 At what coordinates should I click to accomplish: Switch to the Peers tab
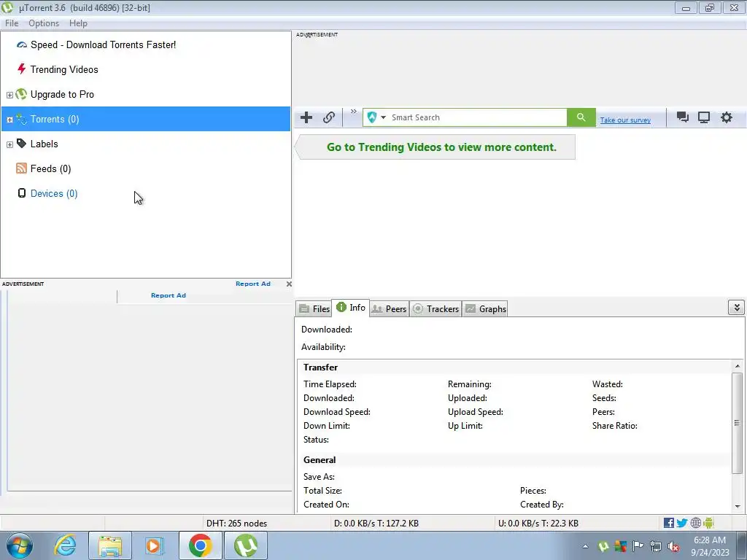(389, 308)
